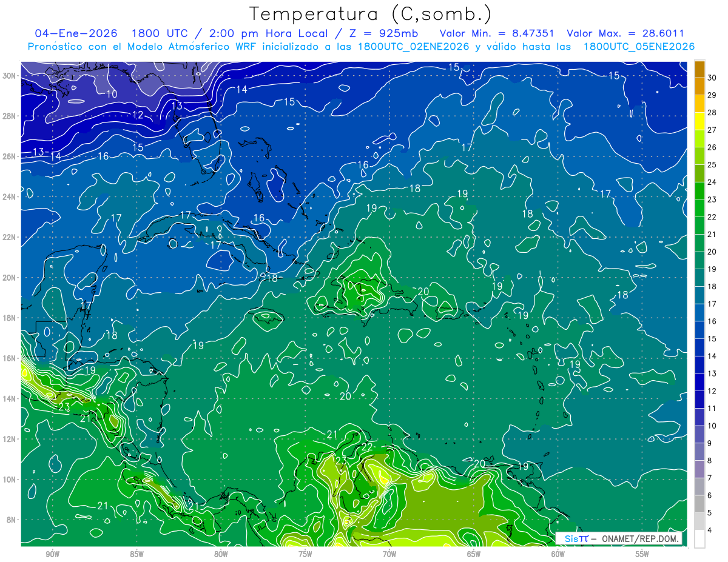The image size is (728, 562).
Task: Click the 28N latitude axis label
Action: click(9, 116)
